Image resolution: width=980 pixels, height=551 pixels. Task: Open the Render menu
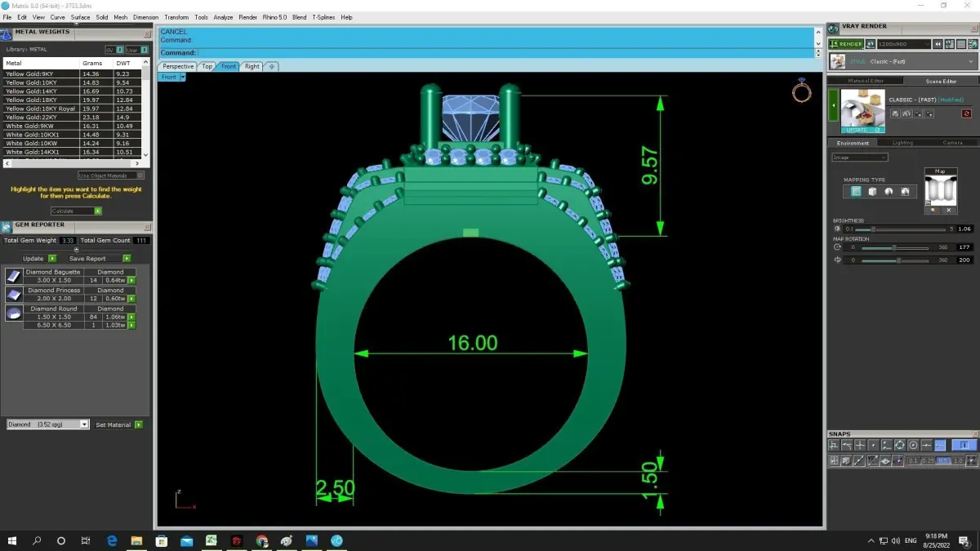click(x=247, y=17)
